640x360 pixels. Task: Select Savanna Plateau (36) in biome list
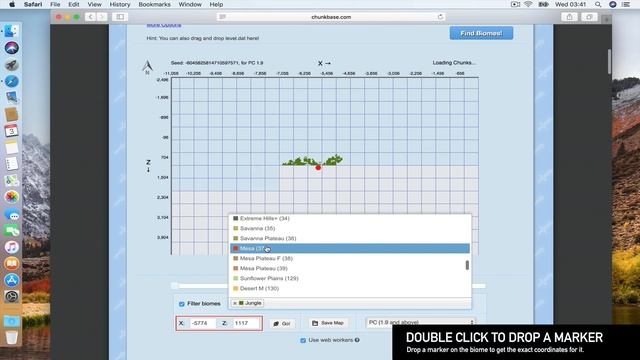pos(350,238)
